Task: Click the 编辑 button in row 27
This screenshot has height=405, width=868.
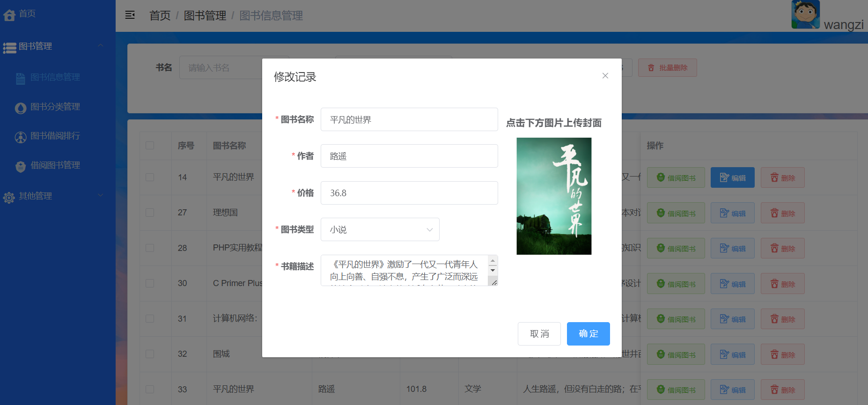Action: 733,213
